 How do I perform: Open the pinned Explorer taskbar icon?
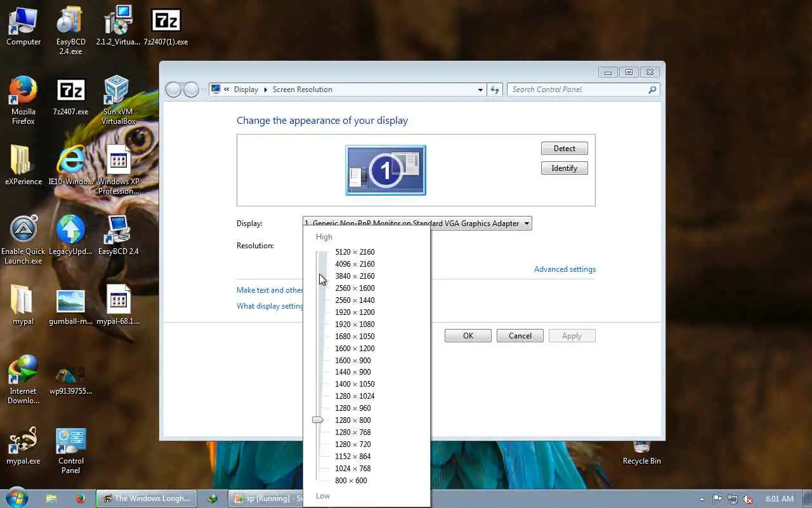click(x=52, y=498)
